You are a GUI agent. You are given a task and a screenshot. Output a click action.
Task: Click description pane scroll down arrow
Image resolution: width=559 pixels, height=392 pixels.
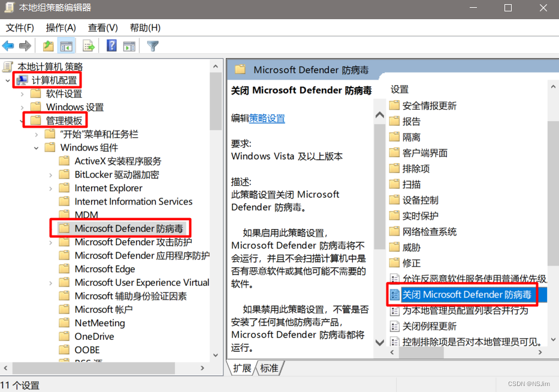pos(380,342)
